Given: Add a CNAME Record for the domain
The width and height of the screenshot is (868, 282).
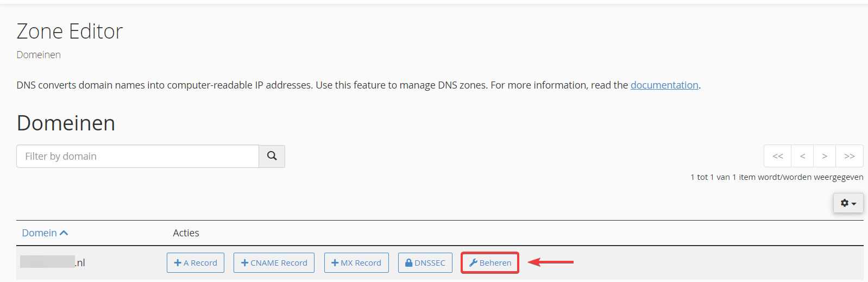Looking at the screenshot, I should [274, 263].
